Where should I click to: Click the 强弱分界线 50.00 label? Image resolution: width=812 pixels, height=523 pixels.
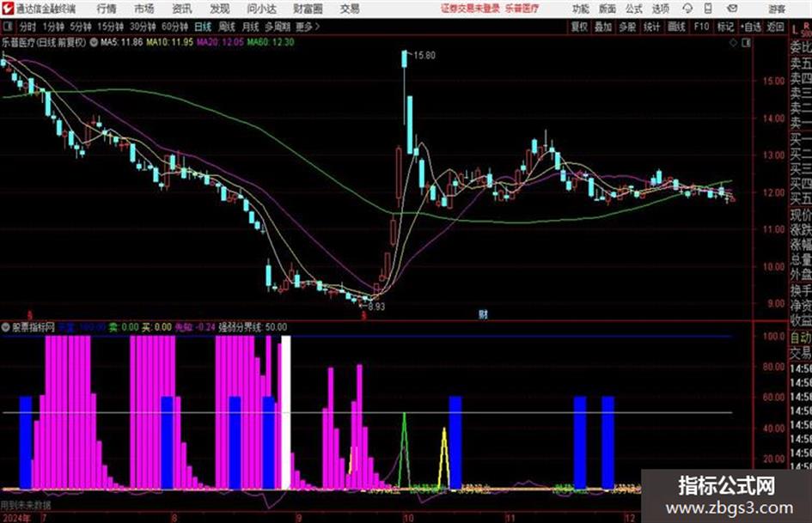coord(253,327)
